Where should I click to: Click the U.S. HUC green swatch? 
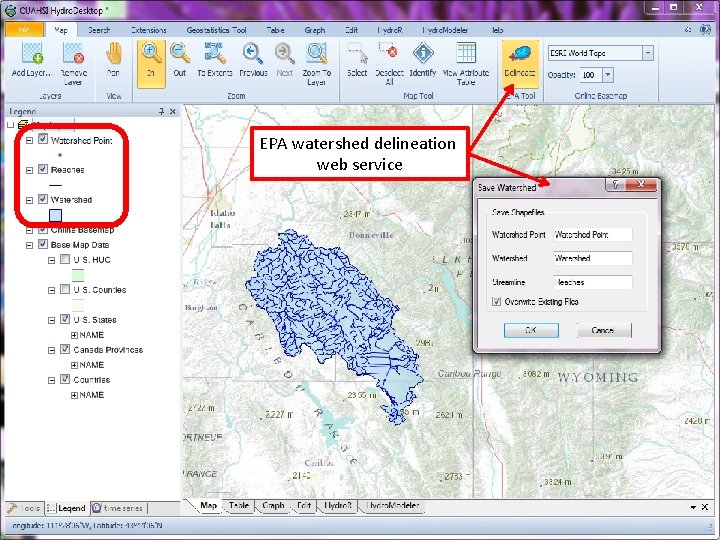(78, 275)
